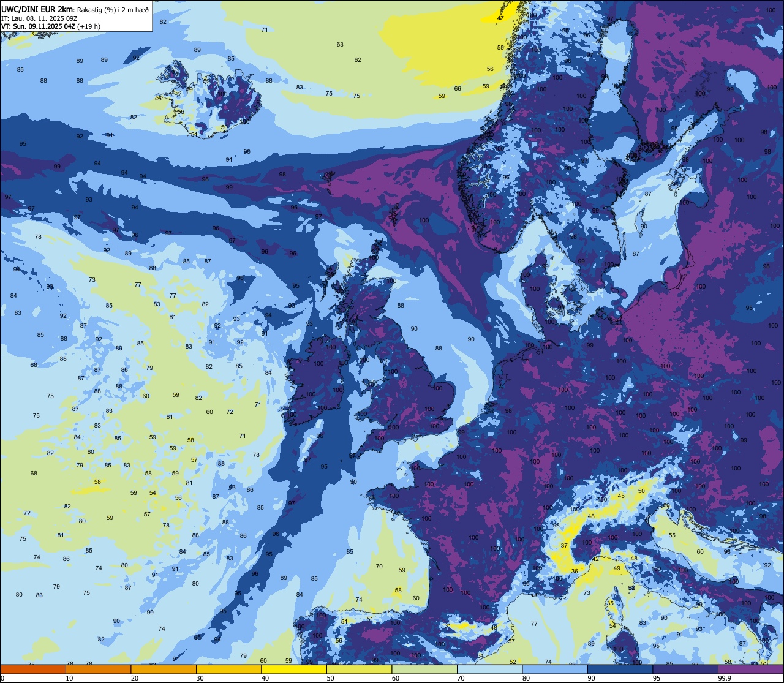Pick the 60–70 pale green legend swatch

tap(424, 669)
